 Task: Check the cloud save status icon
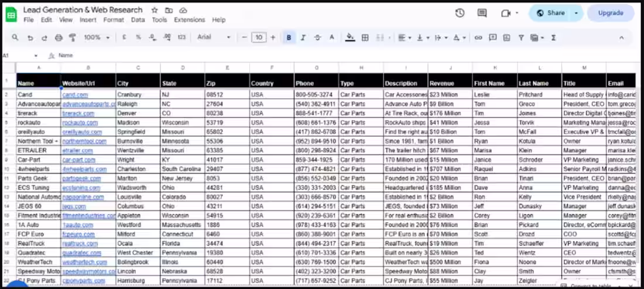(183, 11)
